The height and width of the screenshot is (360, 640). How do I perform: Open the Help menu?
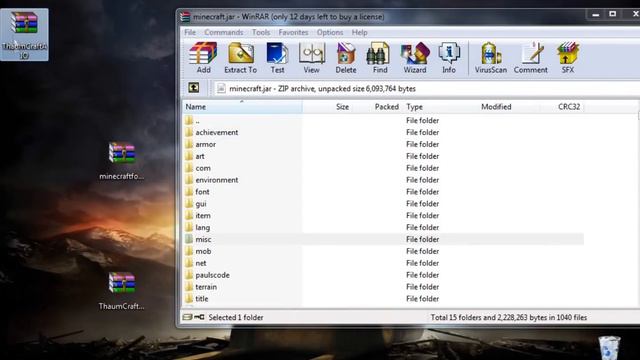pyautogui.click(x=359, y=32)
